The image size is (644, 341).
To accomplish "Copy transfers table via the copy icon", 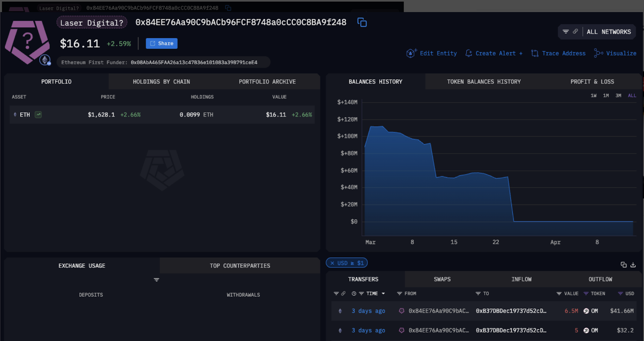I will (x=623, y=265).
